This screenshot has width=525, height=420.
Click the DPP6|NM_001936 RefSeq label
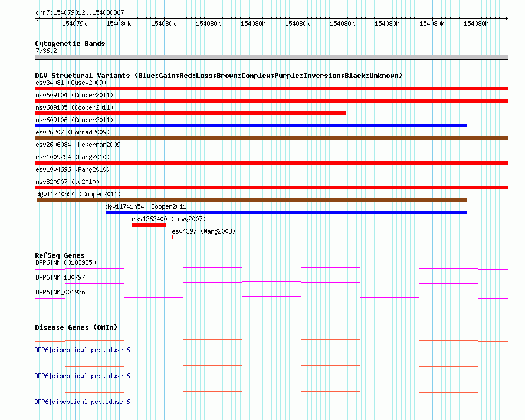coord(60,292)
